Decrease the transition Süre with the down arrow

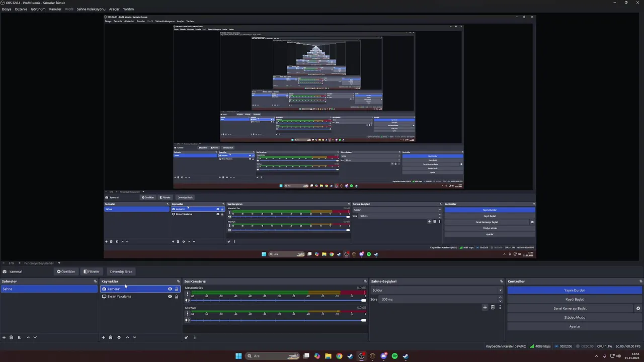[x=500, y=301]
